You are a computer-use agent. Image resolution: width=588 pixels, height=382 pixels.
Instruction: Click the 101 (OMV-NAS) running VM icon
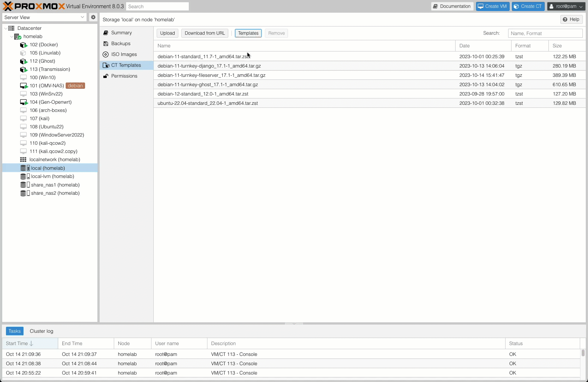click(24, 86)
